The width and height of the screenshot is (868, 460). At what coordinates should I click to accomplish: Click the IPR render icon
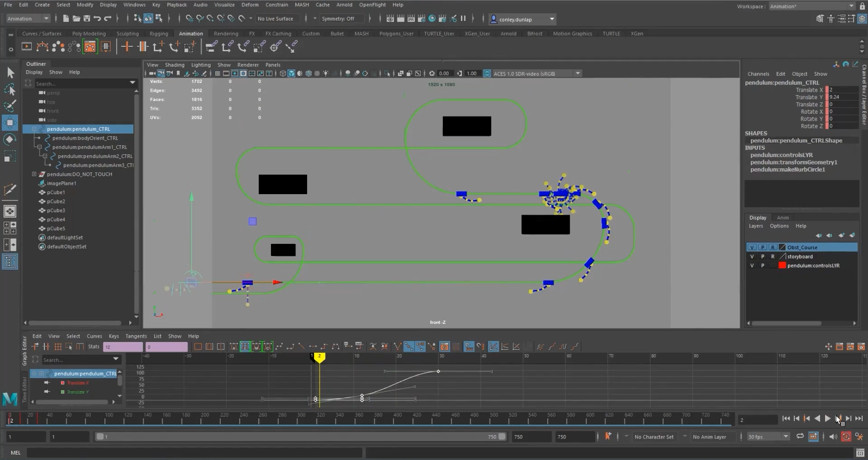pyautogui.click(x=411, y=19)
